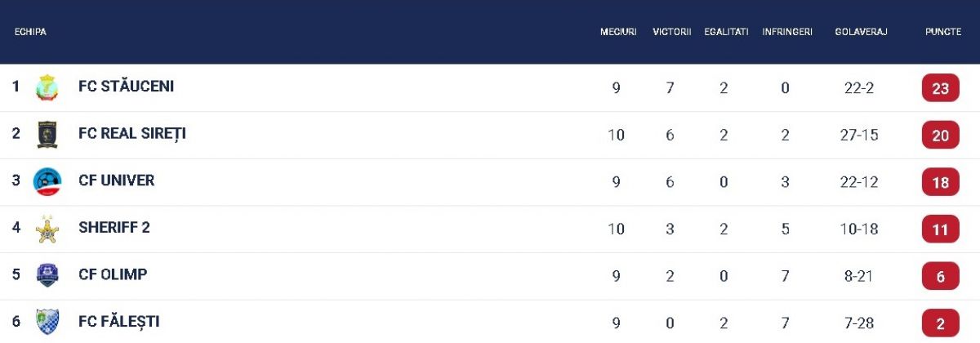Click the FC Stăuceni club crest
Viewport: 980px width, 343px height.
[x=47, y=87]
